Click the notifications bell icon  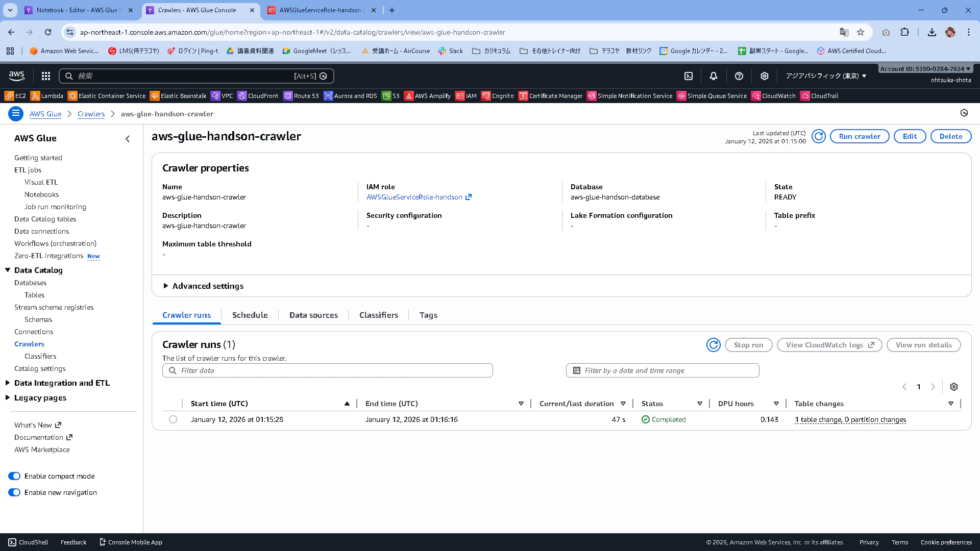point(714,76)
